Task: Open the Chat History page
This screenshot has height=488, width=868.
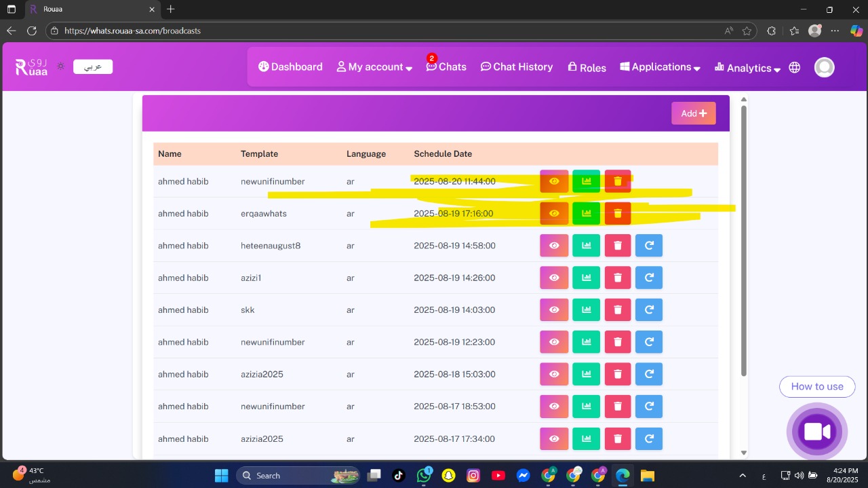Action: pyautogui.click(x=517, y=67)
